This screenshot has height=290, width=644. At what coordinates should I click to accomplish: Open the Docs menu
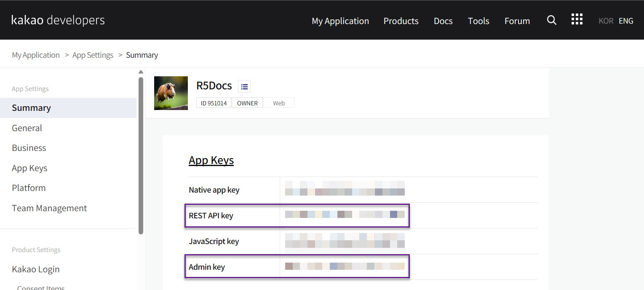443,21
